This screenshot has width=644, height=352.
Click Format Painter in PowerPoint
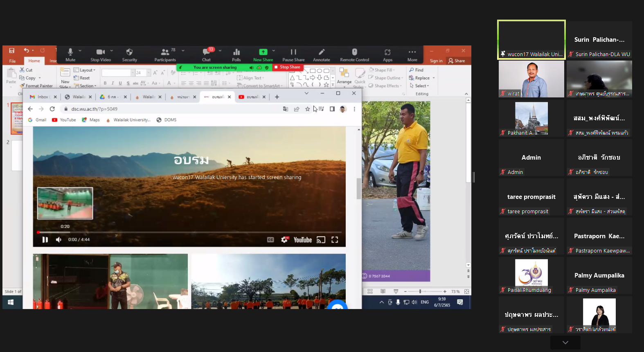36,86
